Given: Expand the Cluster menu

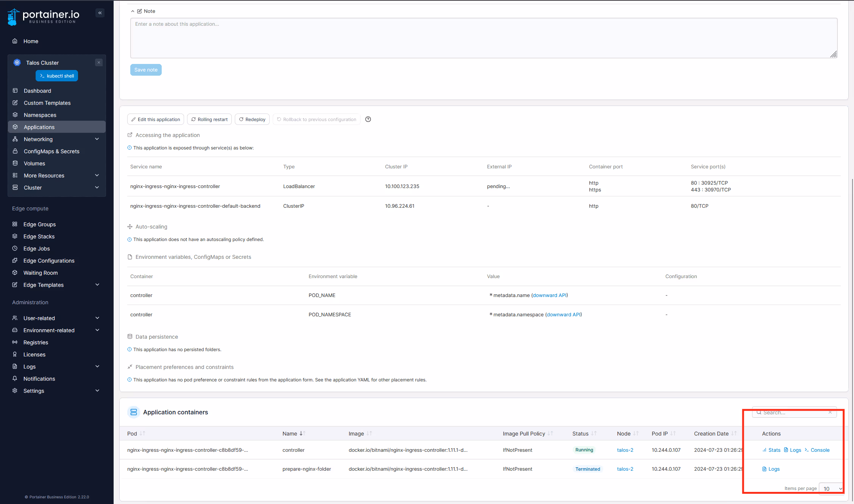Looking at the screenshot, I should [57, 188].
